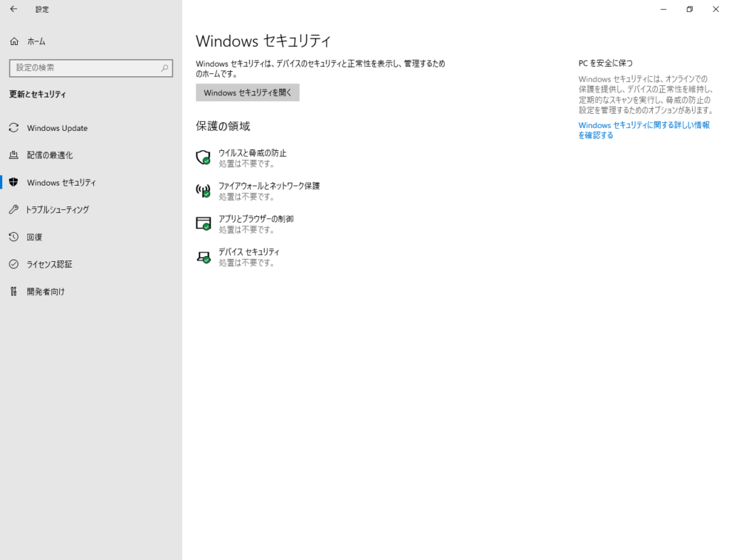729x560 pixels.
Task: Open the 配信の最適化 icon
Action: point(14,154)
